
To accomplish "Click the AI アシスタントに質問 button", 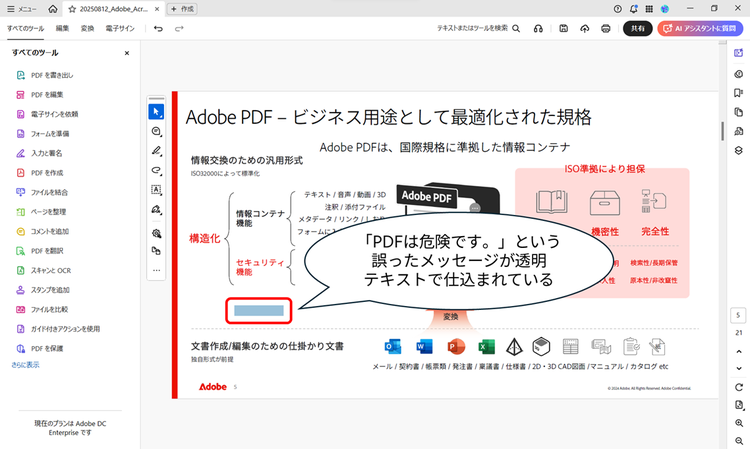I will point(700,29).
